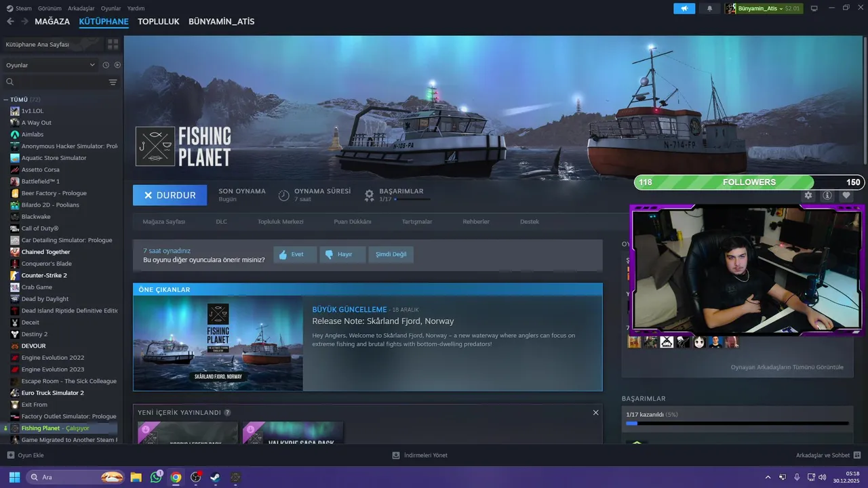The height and width of the screenshot is (488, 868).
Task: Open Tartışmalar tab
Action: [417, 222]
